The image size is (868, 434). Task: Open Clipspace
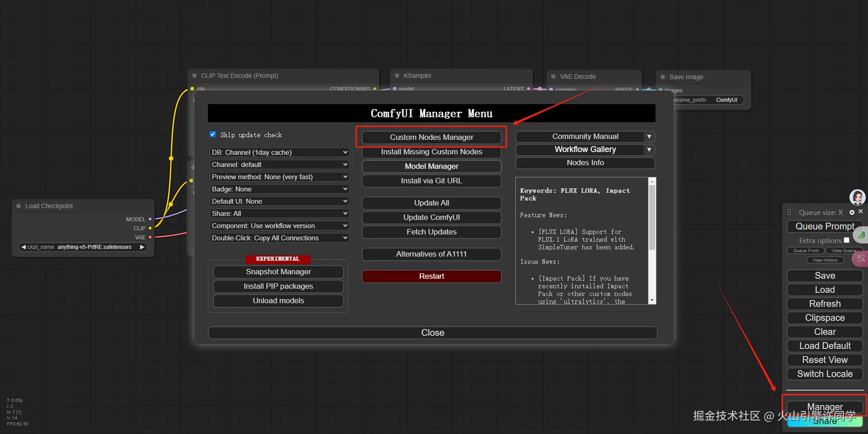825,318
